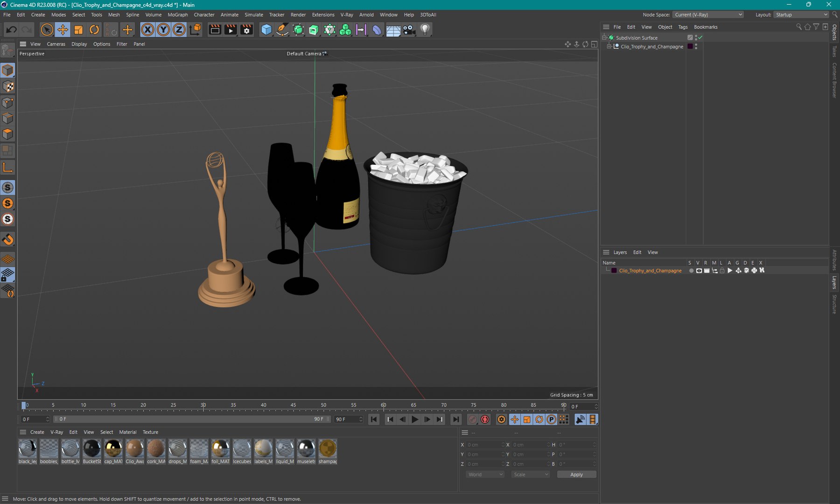Click the light bulb icon

[x=425, y=30]
